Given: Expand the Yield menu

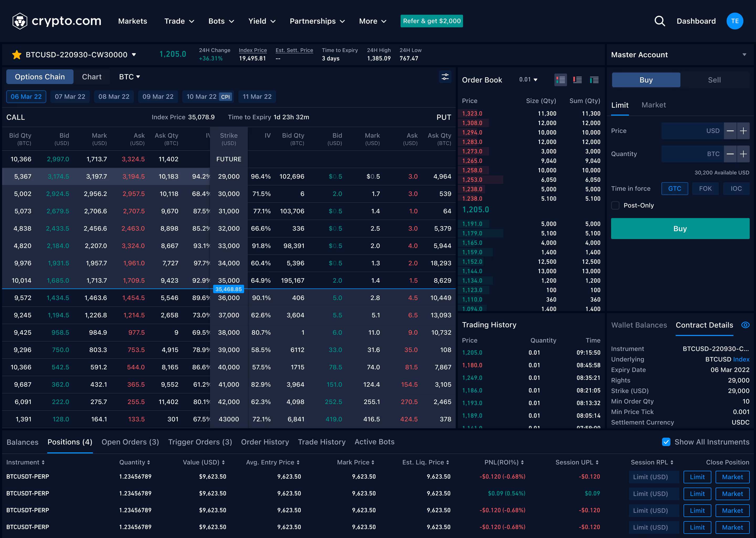Looking at the screenshot, I should pos(262,21).
